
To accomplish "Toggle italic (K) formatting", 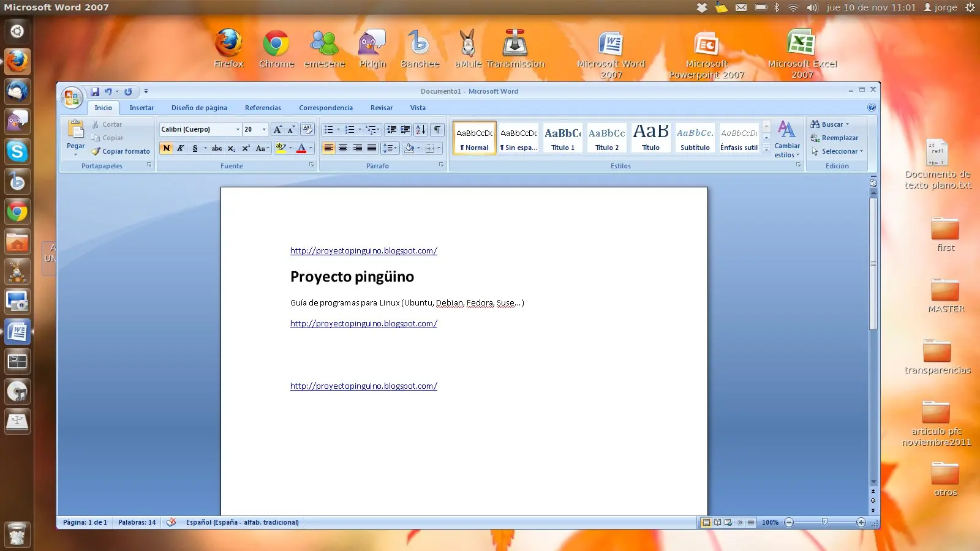I will [x=181, y=148].
